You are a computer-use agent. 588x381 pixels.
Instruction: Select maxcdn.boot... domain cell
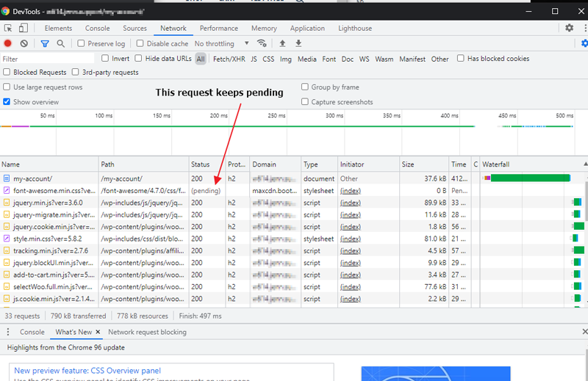tap(274, 191)
